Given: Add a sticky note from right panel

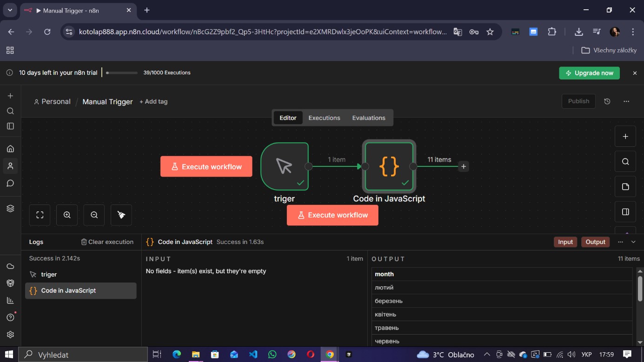Looking at the screenshot, I should (625, 186).
